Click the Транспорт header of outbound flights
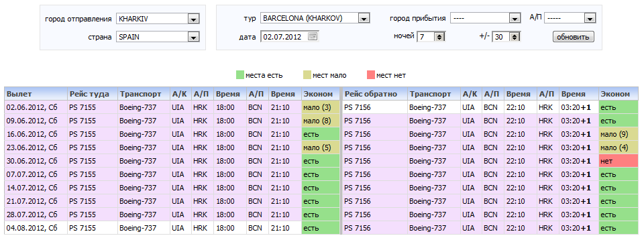Image resolution: width=644 pixels, height=242 pixels. coord(144,94)
